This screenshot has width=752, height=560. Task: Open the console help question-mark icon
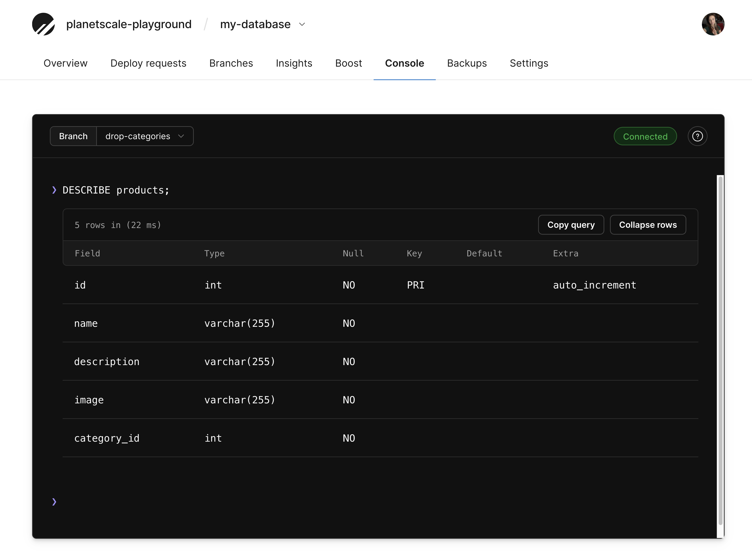coord(697,136)
